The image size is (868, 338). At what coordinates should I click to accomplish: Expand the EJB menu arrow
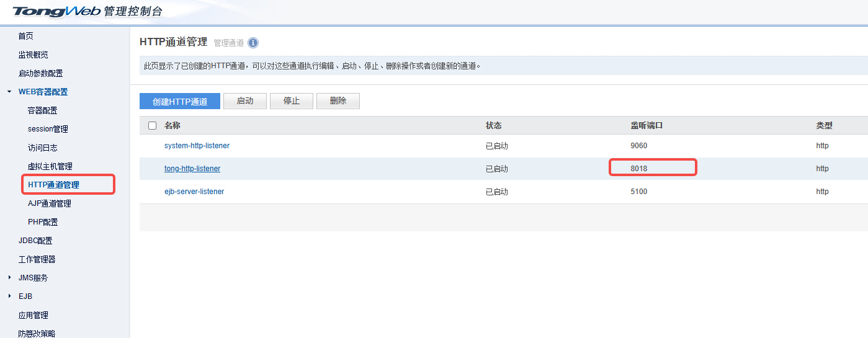(9, 296)
